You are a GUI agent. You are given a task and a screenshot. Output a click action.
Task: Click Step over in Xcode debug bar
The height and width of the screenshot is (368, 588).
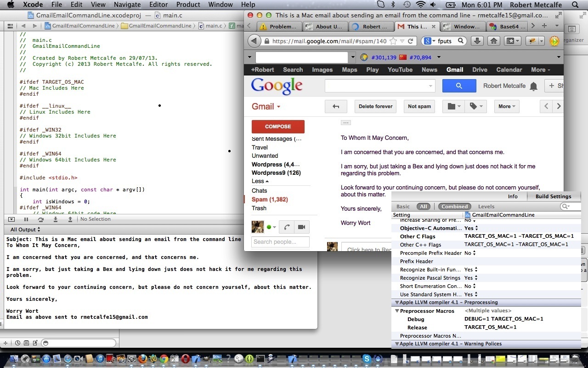coord(41,219)
